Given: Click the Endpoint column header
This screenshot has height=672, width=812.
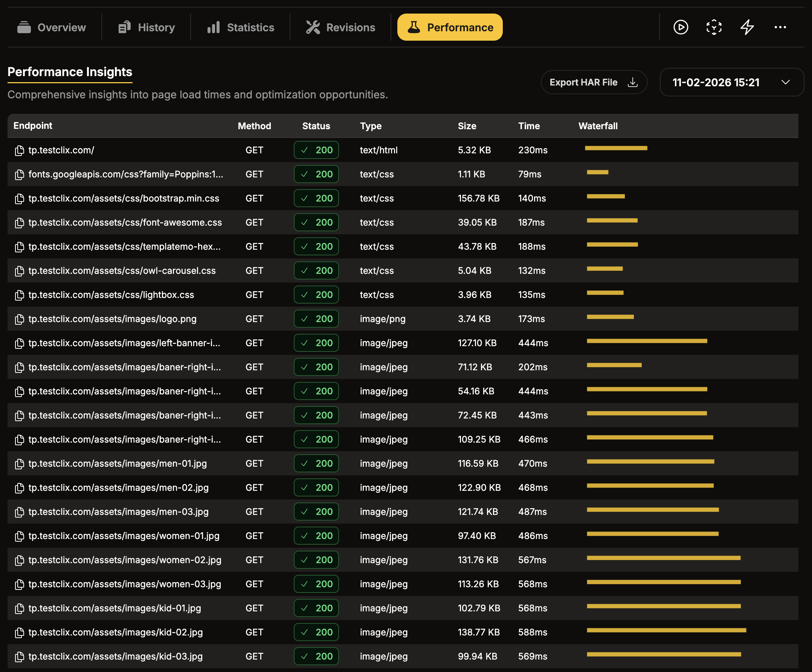Looking at the screenshot, I should [33, 126].
